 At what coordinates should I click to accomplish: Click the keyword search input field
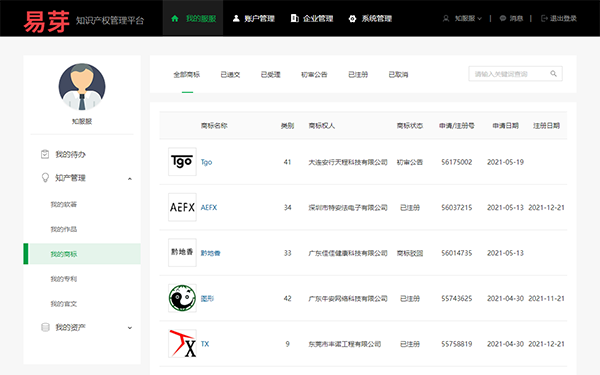515,74
